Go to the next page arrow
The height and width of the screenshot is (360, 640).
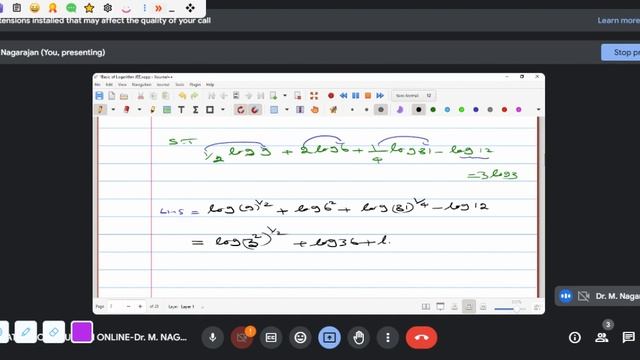[248, 96]
